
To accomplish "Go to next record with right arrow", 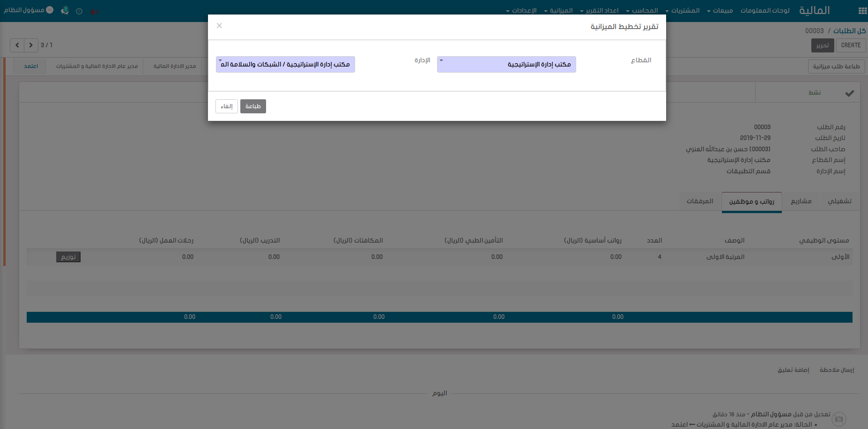I will click(31, 45).
